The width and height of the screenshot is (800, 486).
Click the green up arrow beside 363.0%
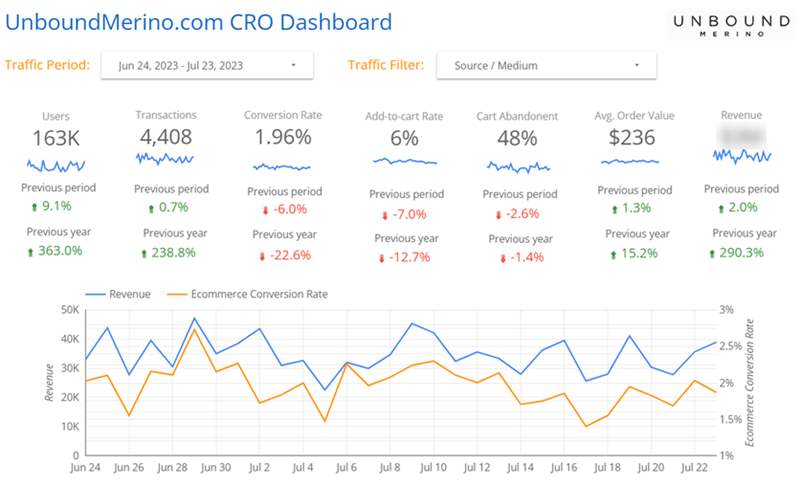[x=32, y=251]
